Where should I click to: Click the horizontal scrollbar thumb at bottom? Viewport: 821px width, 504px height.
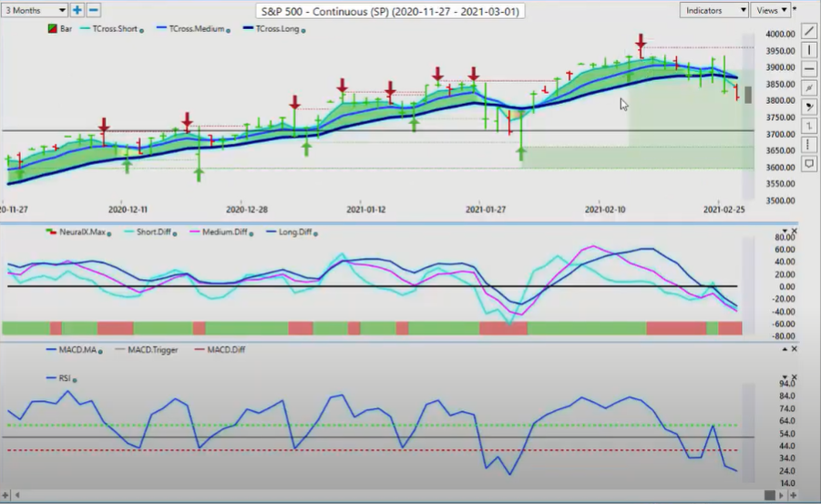point(769,495)
